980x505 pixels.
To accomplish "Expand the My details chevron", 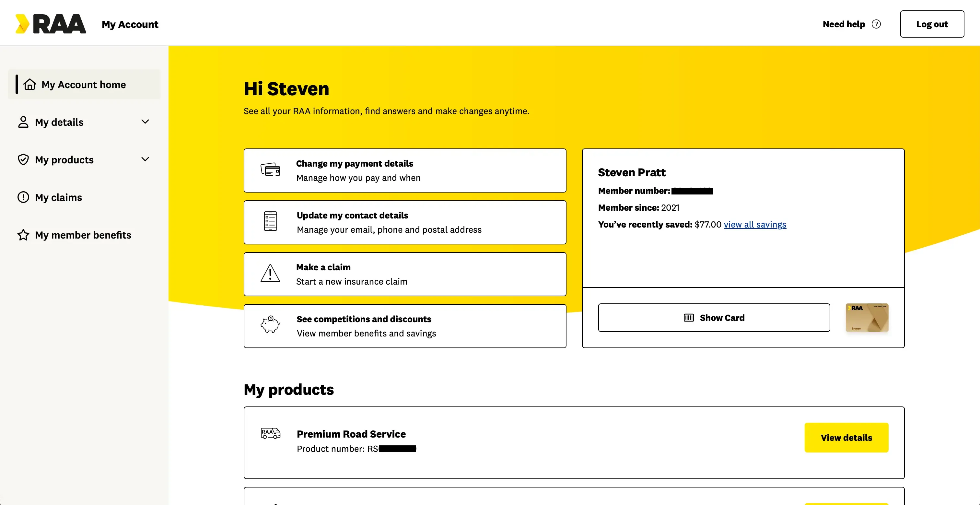I will [145, 122].
